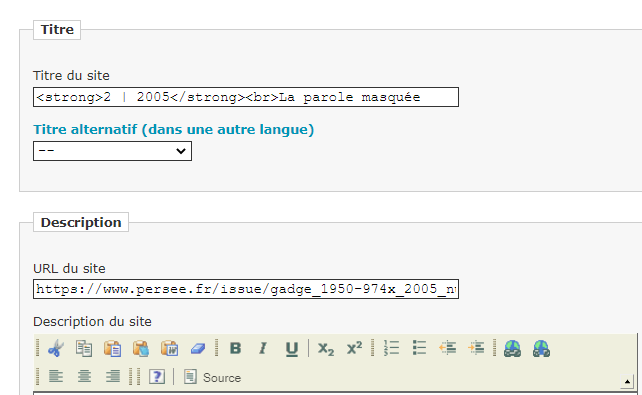Decrease indent with outdent icon

point(448,348)
